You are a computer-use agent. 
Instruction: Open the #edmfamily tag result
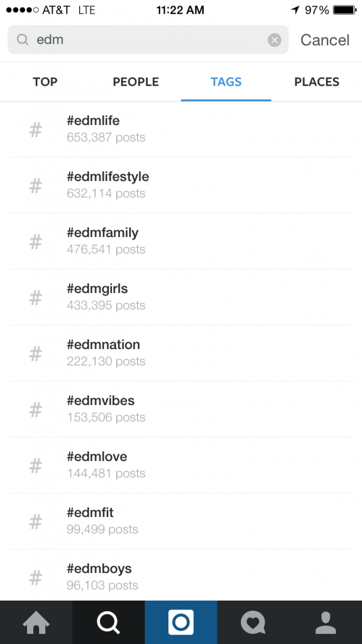pos(181,241)
